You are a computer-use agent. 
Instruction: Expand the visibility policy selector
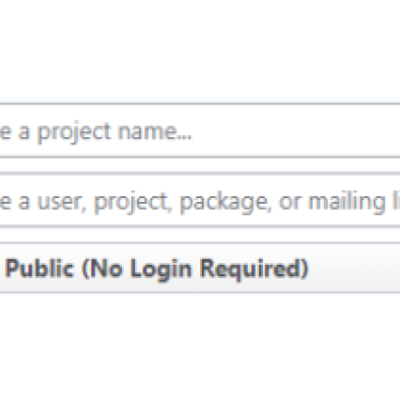pos(200,268)
